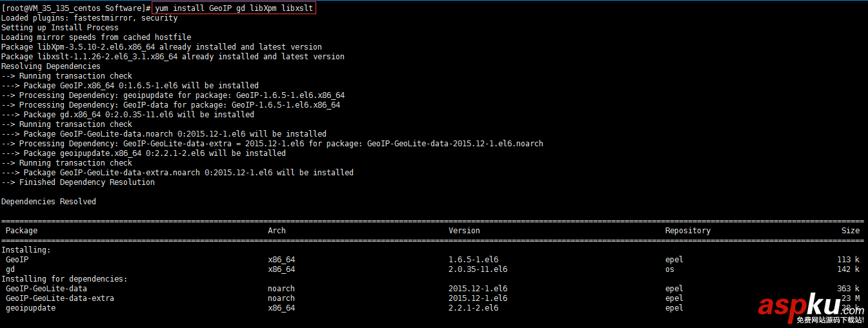This screenshot has height=328, width=868.
Task: Click the "Setting up Install Process" line
Action: pyautogui.click(x=60, y=28)
